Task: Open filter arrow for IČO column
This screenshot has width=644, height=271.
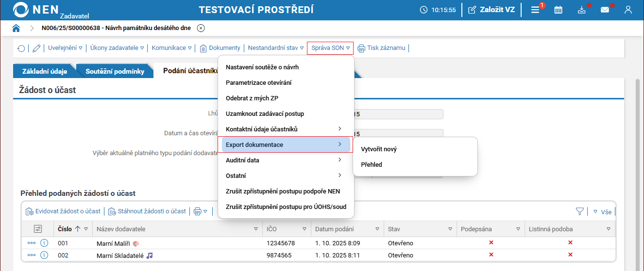Action: pyautogui.click(x=305, y=229)
